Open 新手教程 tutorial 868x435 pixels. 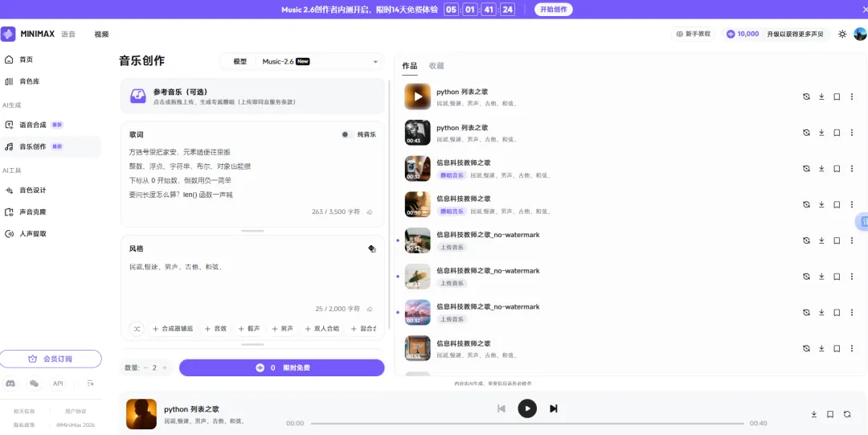[x=693, y=34]
